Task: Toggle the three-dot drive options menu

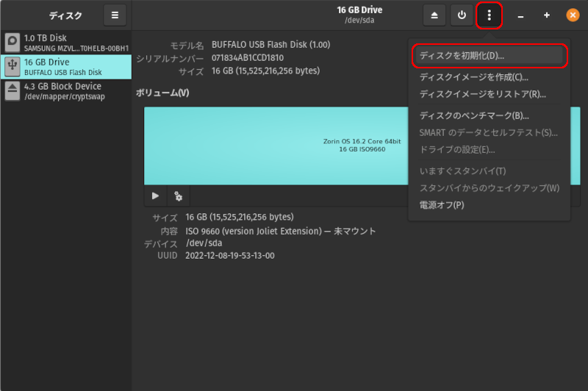Action: [x=489, y=15]
